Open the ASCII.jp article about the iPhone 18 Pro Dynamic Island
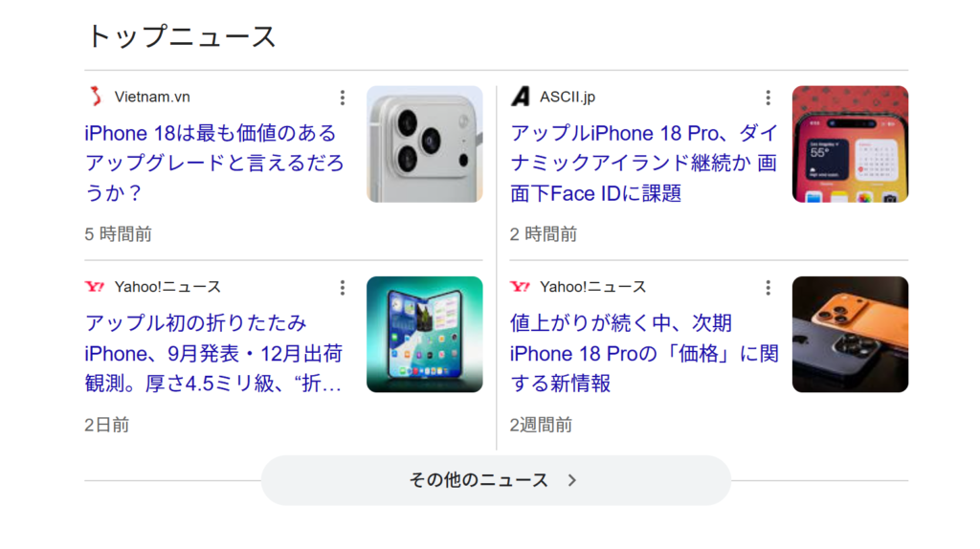Screen dimensions: 980x549 pyautogui.click(x=643, y=163)
